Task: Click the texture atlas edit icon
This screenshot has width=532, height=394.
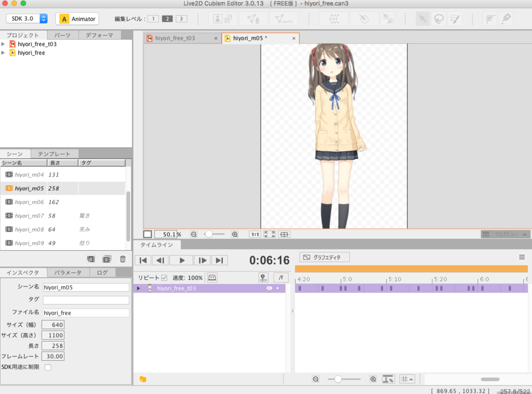Action: 222,19
